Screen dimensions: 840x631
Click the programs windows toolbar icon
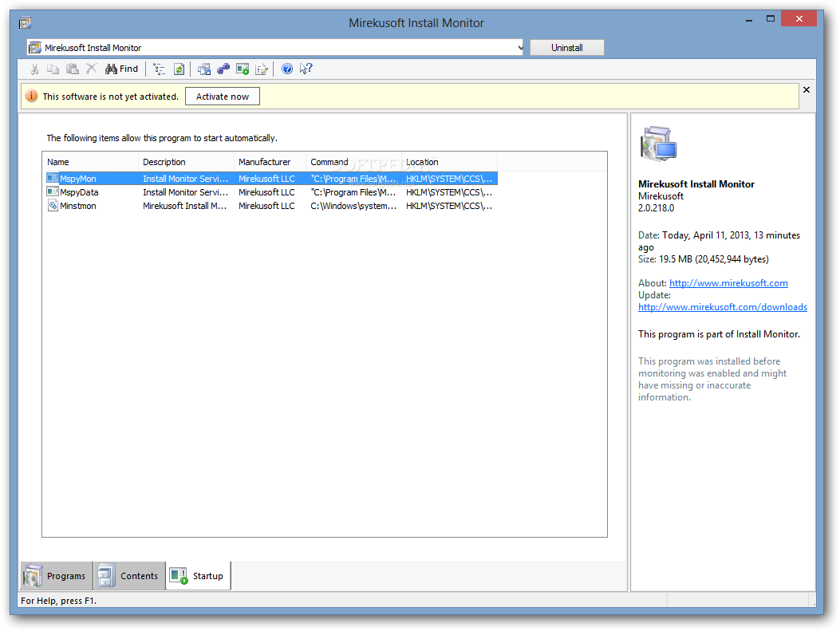point(204,69)
